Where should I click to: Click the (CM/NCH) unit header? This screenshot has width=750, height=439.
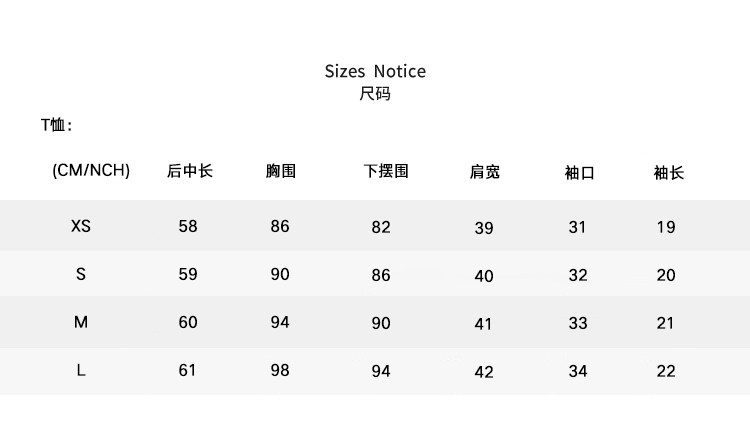(x=91, y=170)
